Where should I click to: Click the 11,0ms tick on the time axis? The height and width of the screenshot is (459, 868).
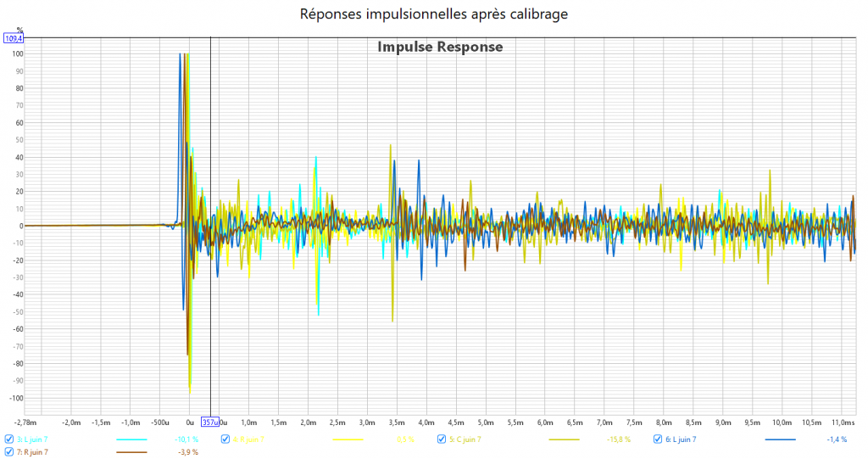click(842, 422)
